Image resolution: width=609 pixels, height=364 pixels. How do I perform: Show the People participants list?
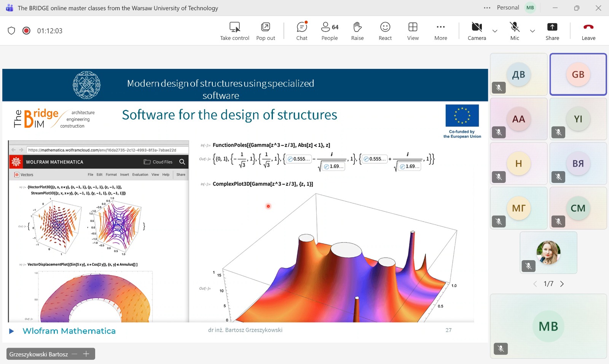329,31
